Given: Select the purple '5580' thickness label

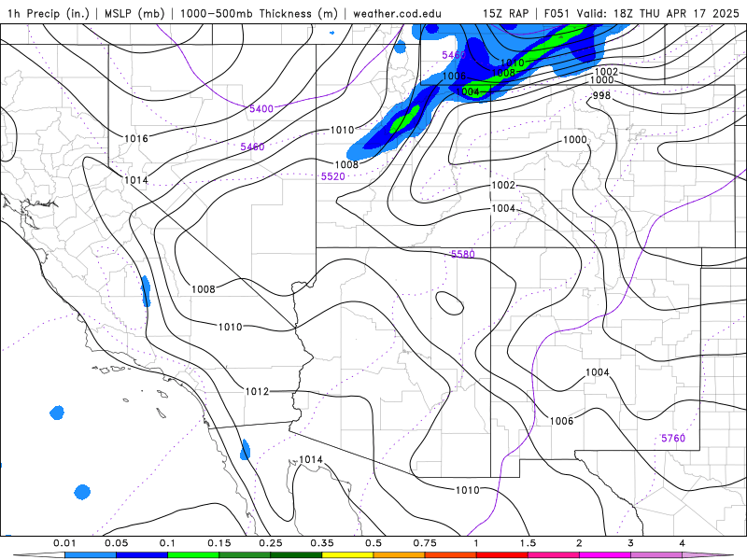Looking at the screenshot, I should click(x=462, y=254).
